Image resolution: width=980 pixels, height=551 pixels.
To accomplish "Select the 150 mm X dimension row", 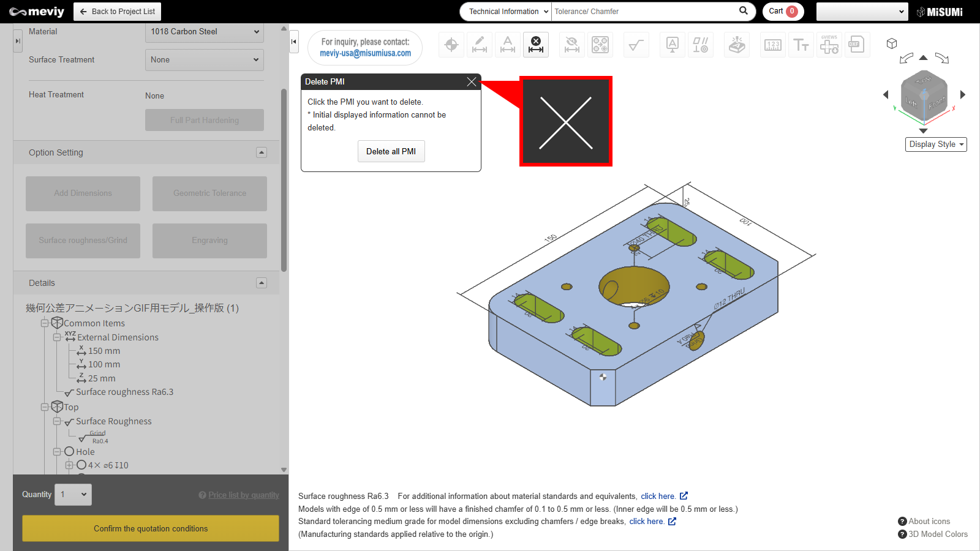I will 99,351.
